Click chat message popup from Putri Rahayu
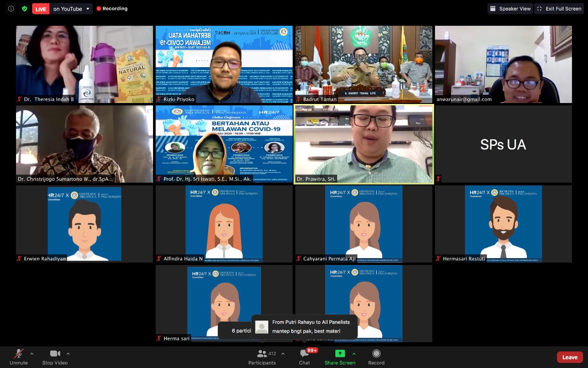This screenshot has height=368, width=588. [x=305, y=327]
